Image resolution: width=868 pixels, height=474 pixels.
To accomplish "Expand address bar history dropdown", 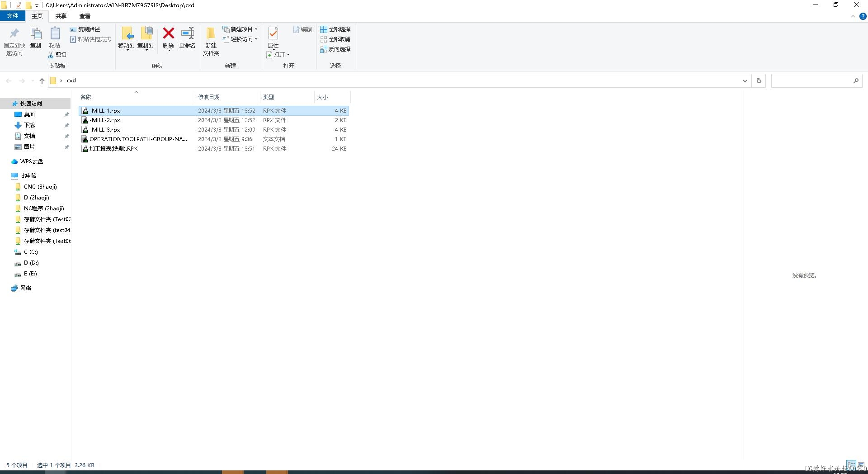I will [745, 81].
